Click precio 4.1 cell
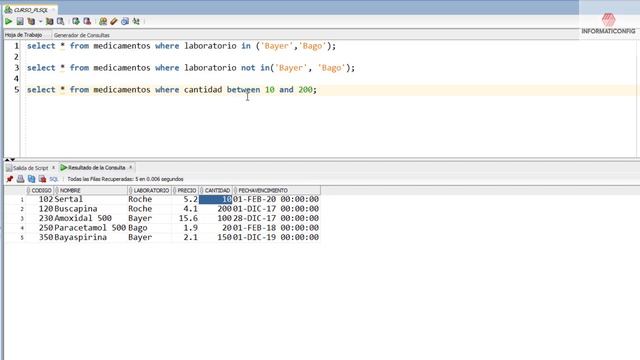640x360 pixels. click(185, 209)
